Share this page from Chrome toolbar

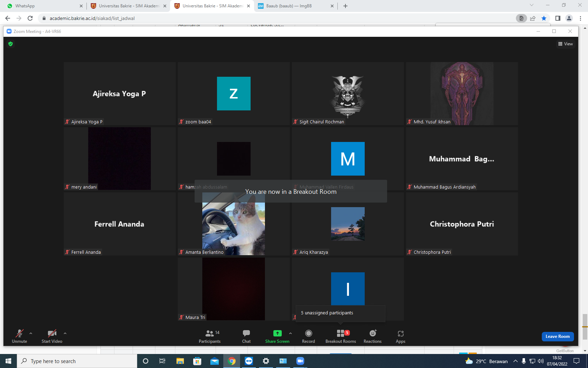coord(533,18)
